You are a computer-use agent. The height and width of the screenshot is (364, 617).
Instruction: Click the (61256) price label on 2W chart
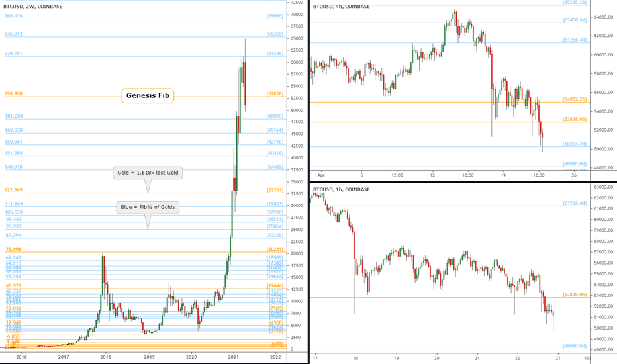(275, 53)
